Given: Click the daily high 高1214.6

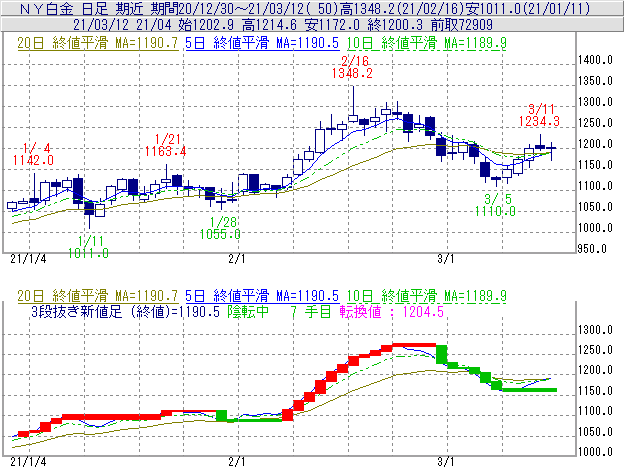Looking at the screenshot, I should [x=269, y=25].
